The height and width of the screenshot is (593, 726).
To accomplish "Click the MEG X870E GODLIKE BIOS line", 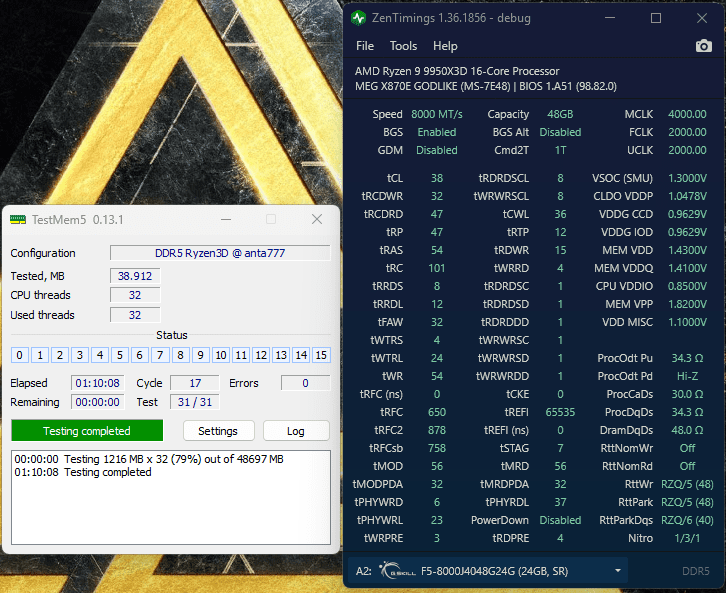I will 486,87.
